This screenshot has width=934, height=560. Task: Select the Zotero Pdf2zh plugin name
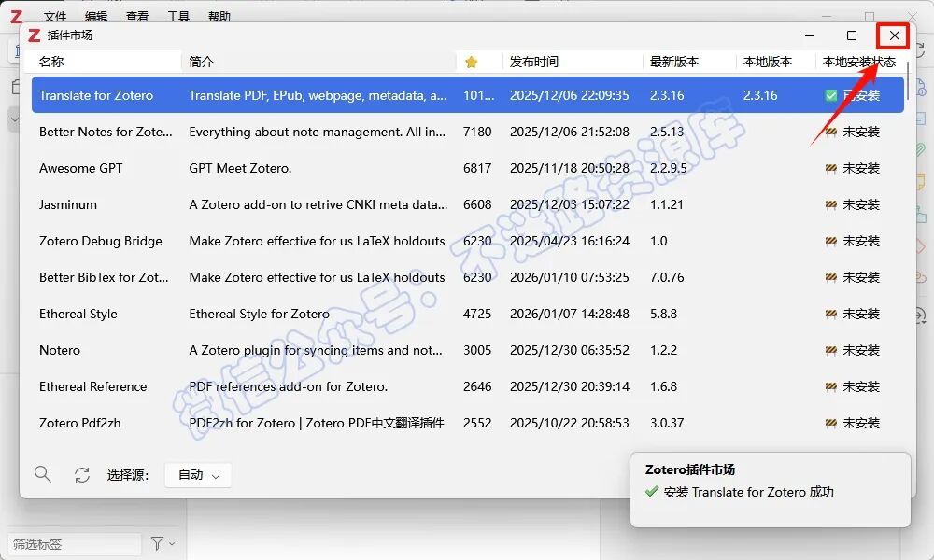(x=79, y=423)
